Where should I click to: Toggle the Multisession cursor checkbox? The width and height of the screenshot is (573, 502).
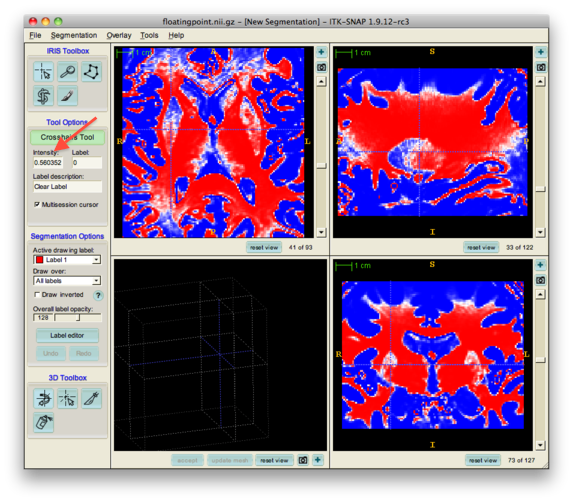(x=37, y=205)
